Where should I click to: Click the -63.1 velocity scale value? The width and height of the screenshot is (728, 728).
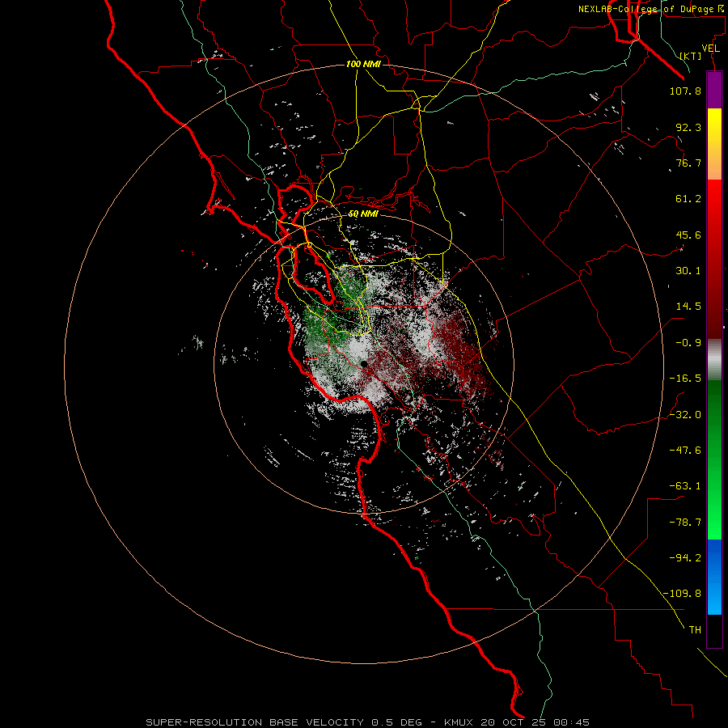685,486
